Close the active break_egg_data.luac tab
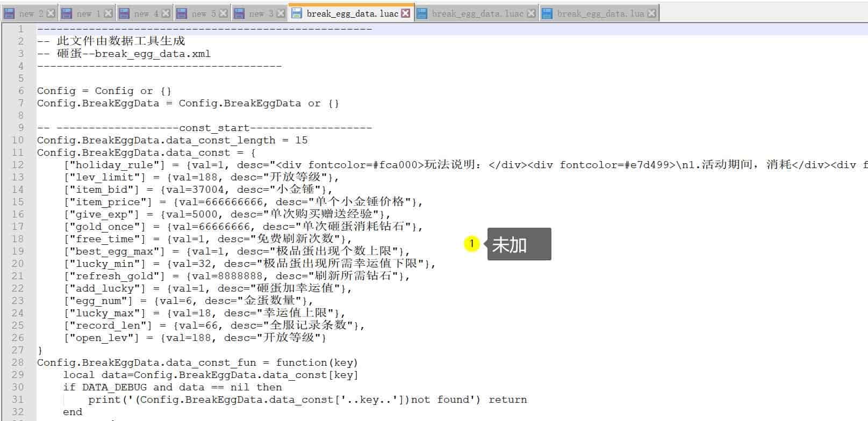868x421 pixels. pyautogui.click(x=406, y=13)
